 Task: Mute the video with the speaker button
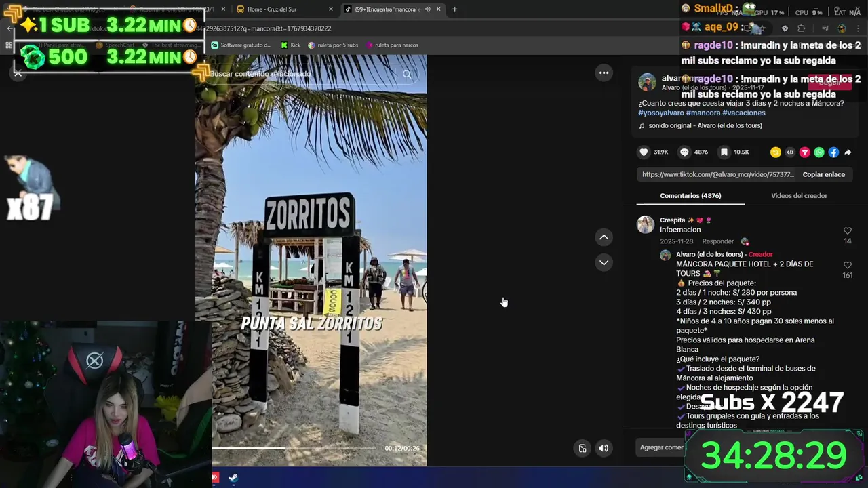coord(604,448)
